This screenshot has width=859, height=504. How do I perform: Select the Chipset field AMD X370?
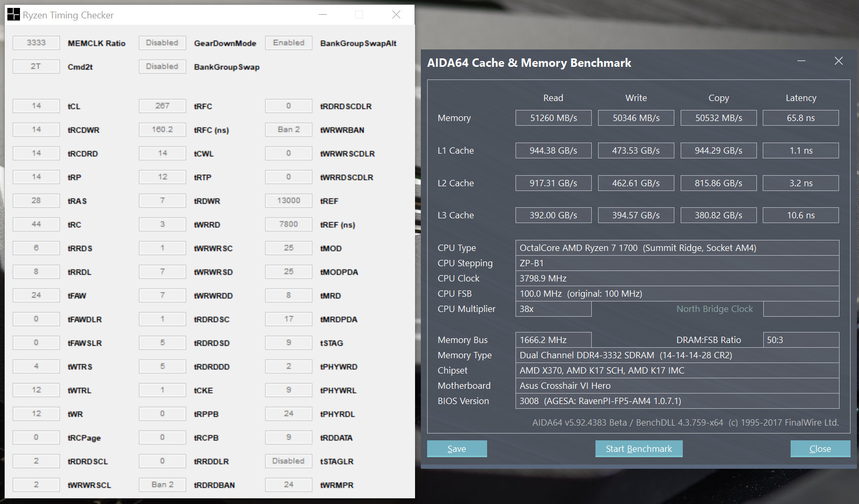[678, 370]
